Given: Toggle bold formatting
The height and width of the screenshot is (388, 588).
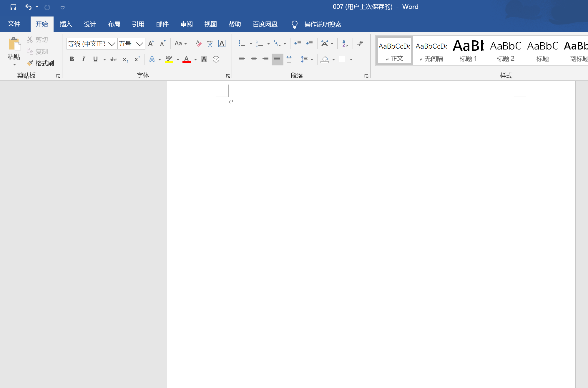Looking at the screenshot, I should (72, 59).
